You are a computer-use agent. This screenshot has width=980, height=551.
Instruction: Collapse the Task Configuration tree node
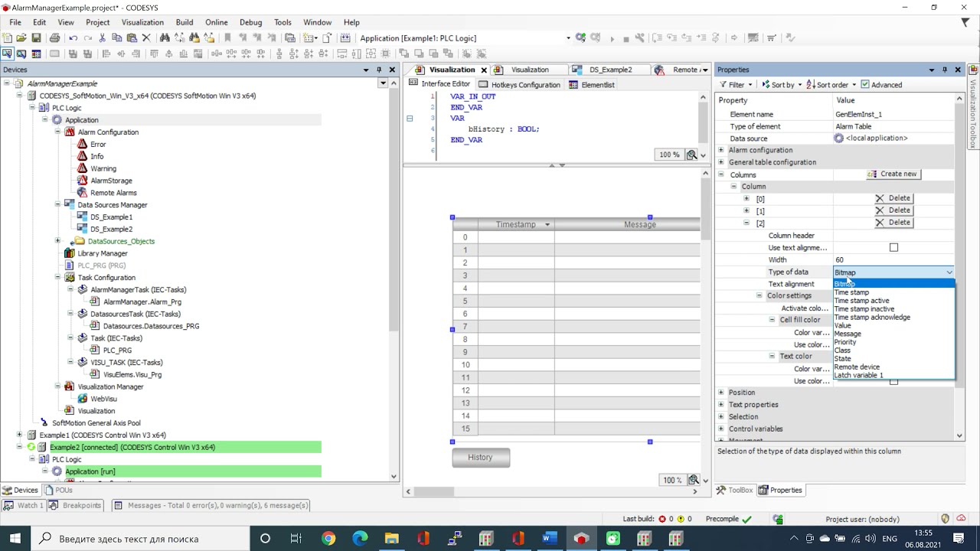click(57, 277)
